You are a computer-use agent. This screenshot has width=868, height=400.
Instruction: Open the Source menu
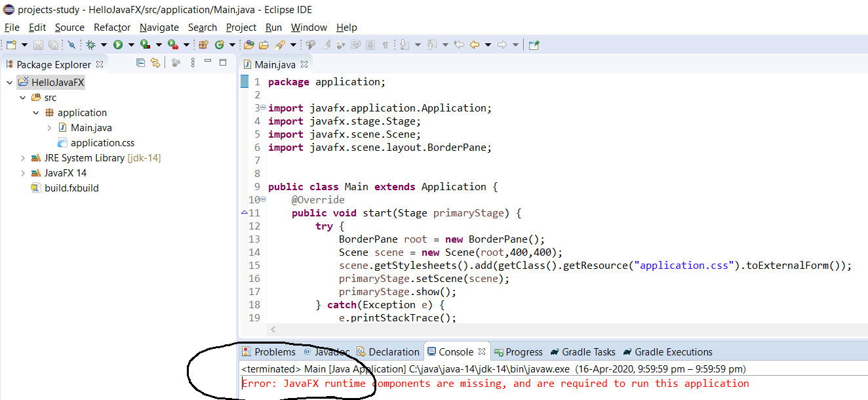pos(69,28)
